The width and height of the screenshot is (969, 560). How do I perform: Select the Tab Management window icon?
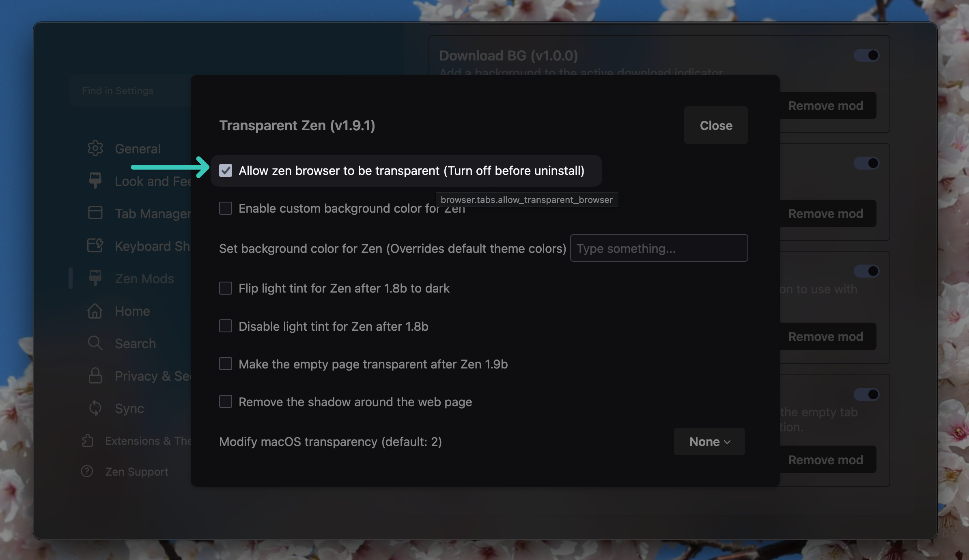(x=95, y=213)
